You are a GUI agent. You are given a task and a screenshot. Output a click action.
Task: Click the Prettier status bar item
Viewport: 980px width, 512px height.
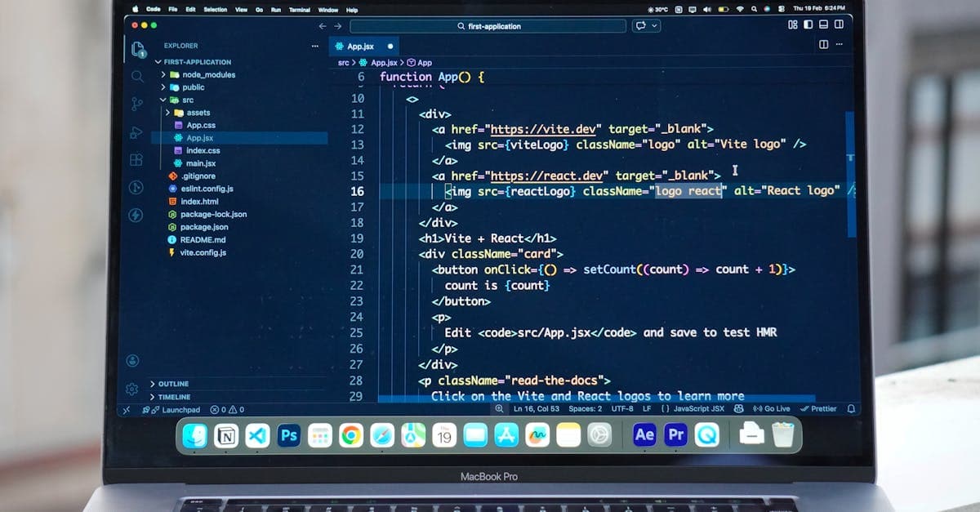[817, 408]
